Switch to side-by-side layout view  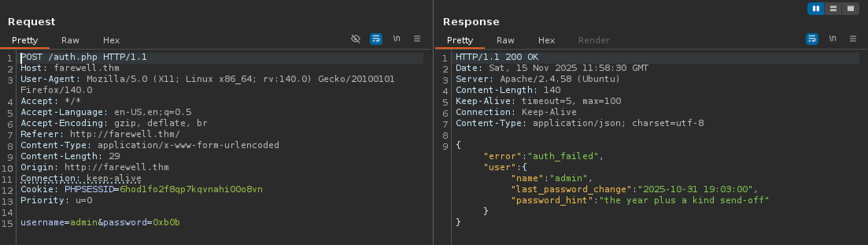point(816,9)
